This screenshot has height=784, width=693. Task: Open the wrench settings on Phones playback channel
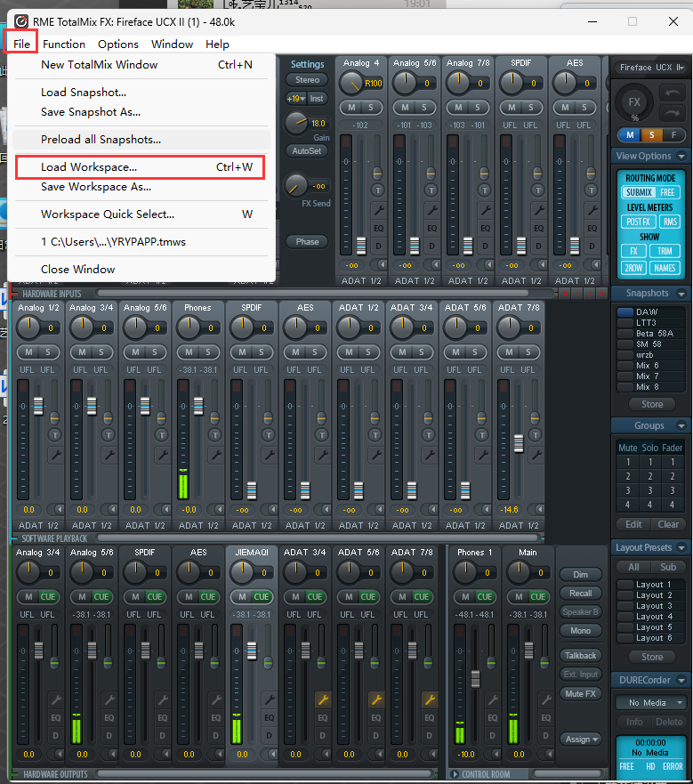coord(215,455)
